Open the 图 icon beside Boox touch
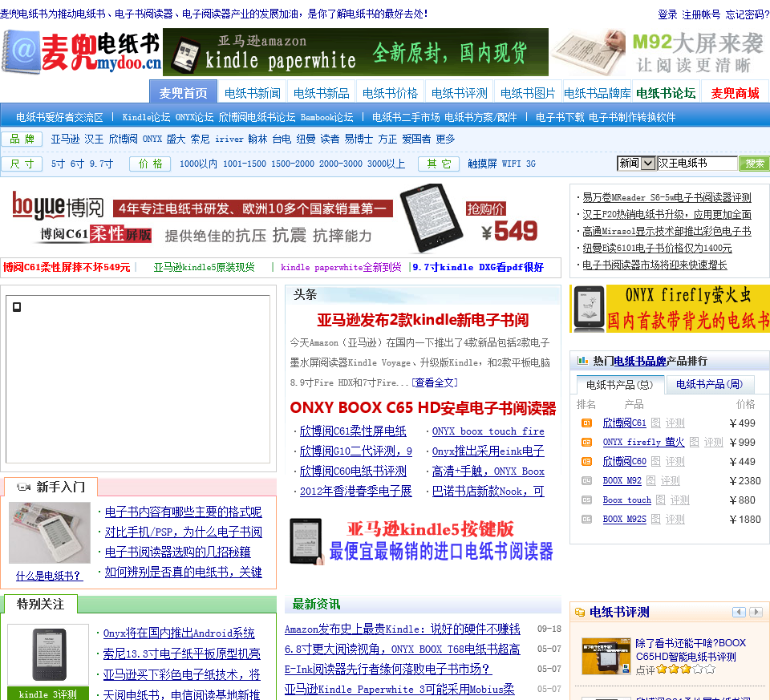The image size is (770, 700). (660, 500)
